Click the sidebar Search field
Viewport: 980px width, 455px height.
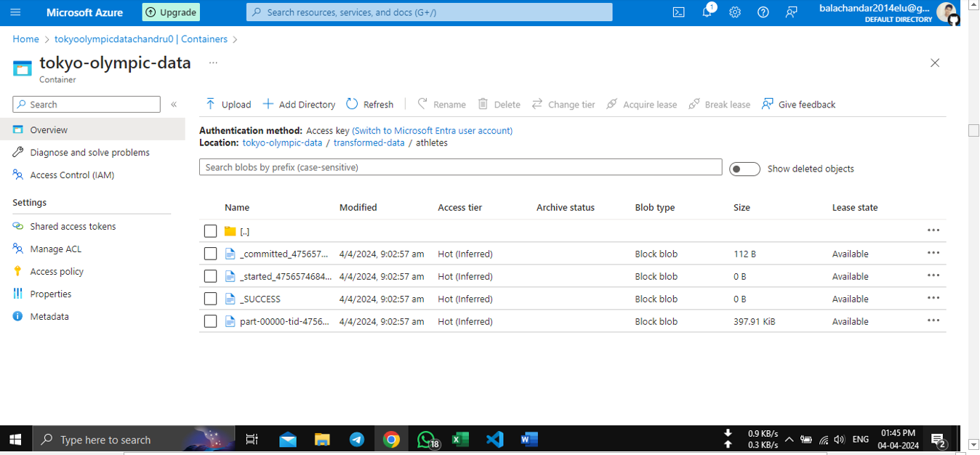87,105
